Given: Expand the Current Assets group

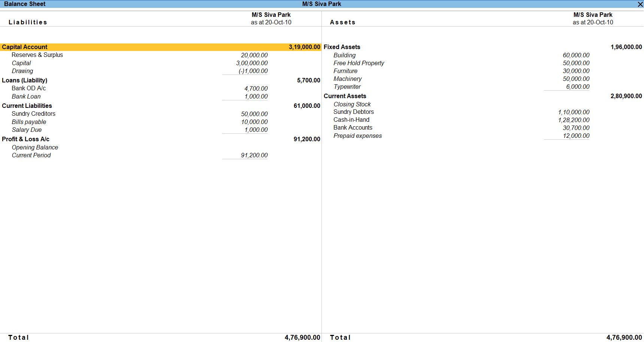Looking at the screenshot, I should [345, 96].
